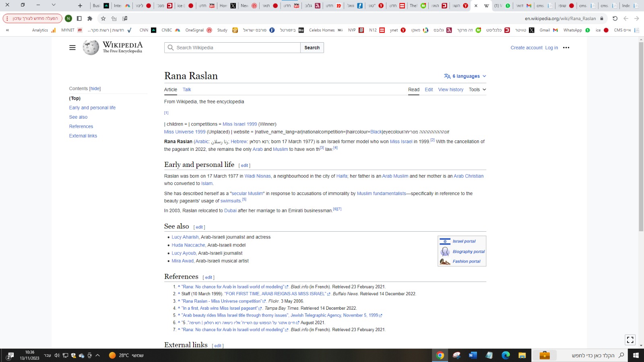
Task: Hide the Contents sidebar
Action: [95, 88]
